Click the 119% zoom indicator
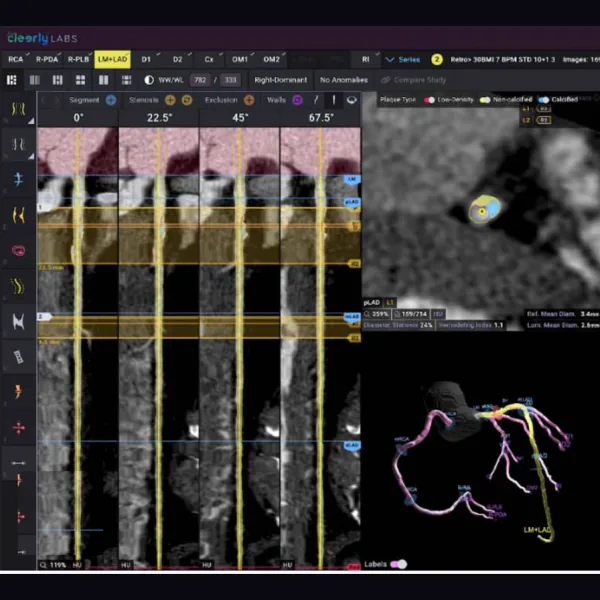The width and height of the screenshot is (600, 600). (x=54, y=565)
